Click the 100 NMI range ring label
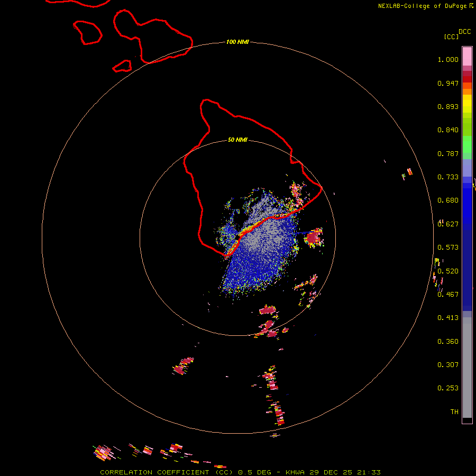Screen dimensions: 476x476 [x=237, y=42]
